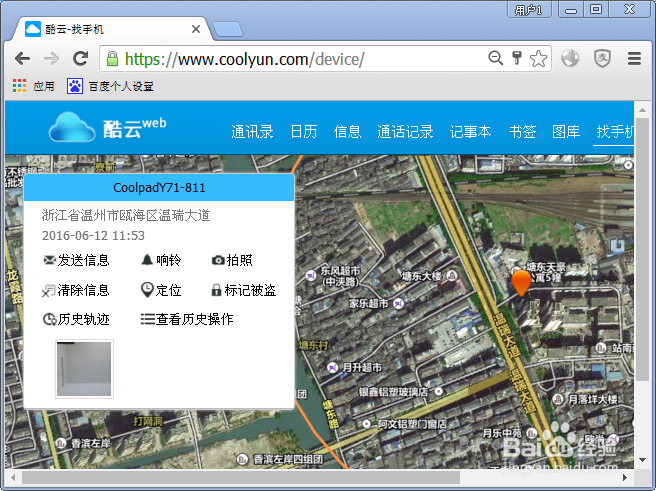
Task: Open the 信息 messages tab
Action: click(x=347, y=132)
